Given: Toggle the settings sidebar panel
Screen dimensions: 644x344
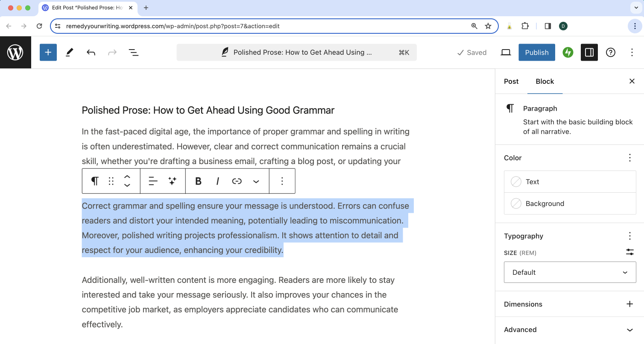Looking at the screenshot, I should 589,52.
